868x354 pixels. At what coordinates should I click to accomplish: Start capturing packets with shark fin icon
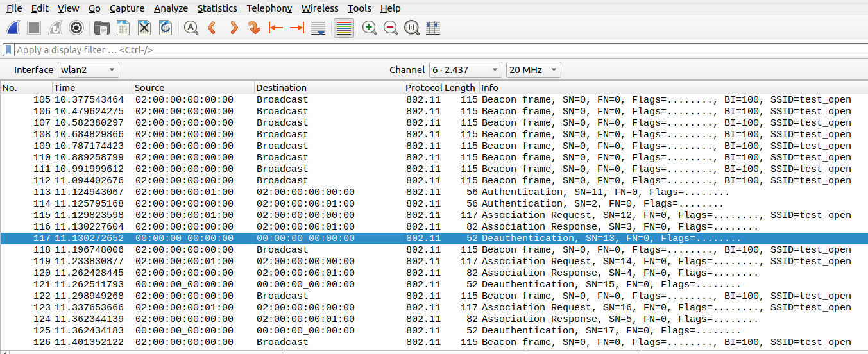[13, 28]
